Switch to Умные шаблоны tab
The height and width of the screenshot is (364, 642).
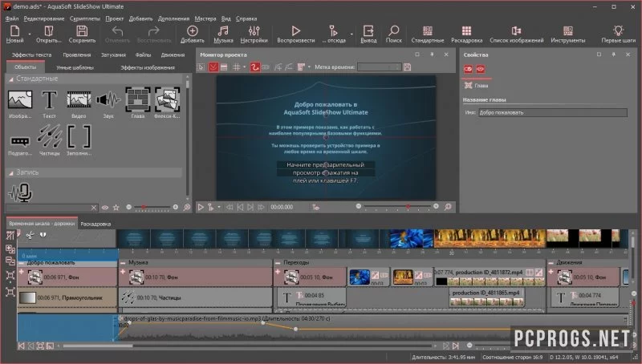[75, 67]
